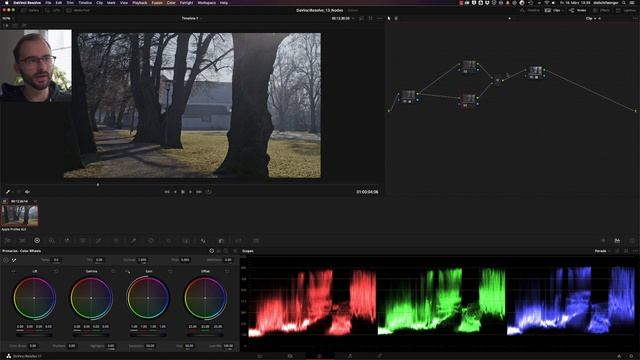Image resolution: width=640 pixels, height=360 pixels.
Task: Open the Key palette
Action: pyautogui.click(x=221, y=241)
